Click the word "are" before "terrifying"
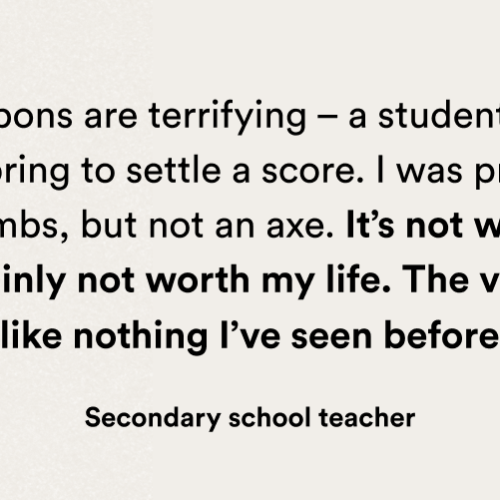Screen dimensions: 500x500 point(111,118)
